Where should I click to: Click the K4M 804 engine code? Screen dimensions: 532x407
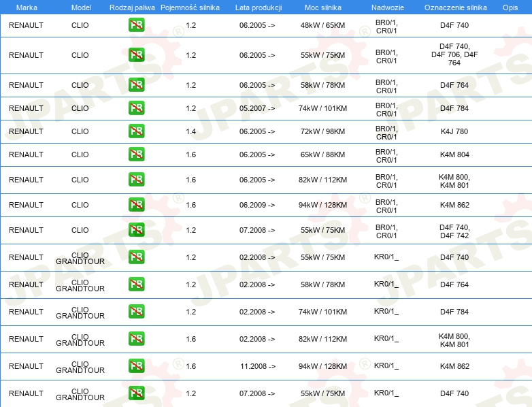click(454, 154)
